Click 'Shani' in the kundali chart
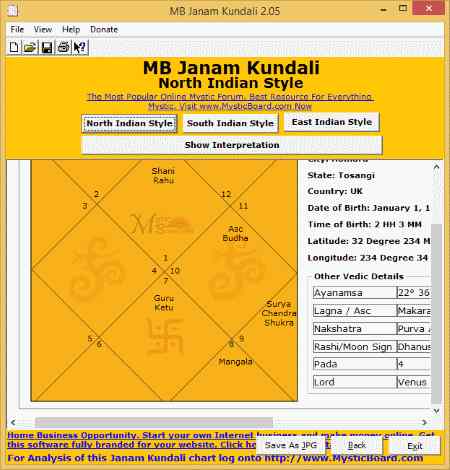The height and width of the screenshot is (470, 450). [163, 171]
